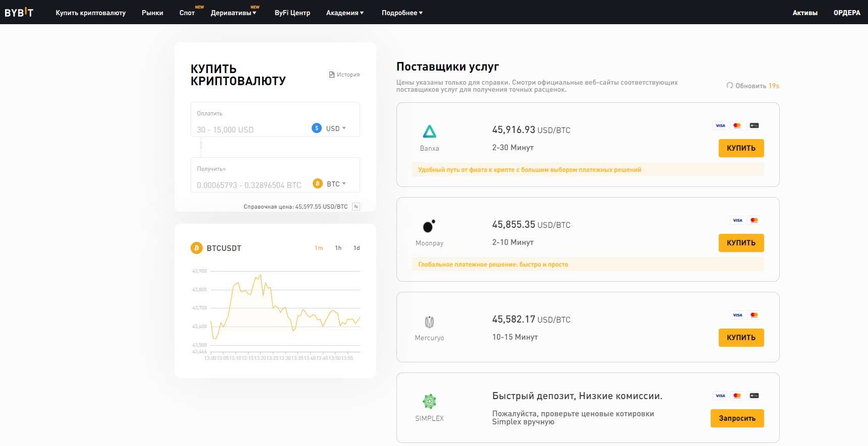Click the Mastercard icon in Moonpay card
Image resolution: width=868 pixels, height=446 pixels.
coord(754,220)
